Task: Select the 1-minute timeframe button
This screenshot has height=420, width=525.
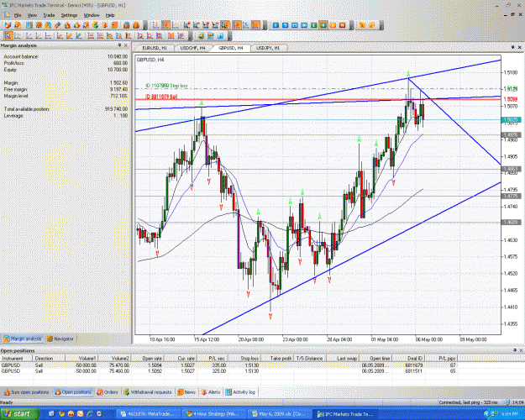Action: [276, 25]
